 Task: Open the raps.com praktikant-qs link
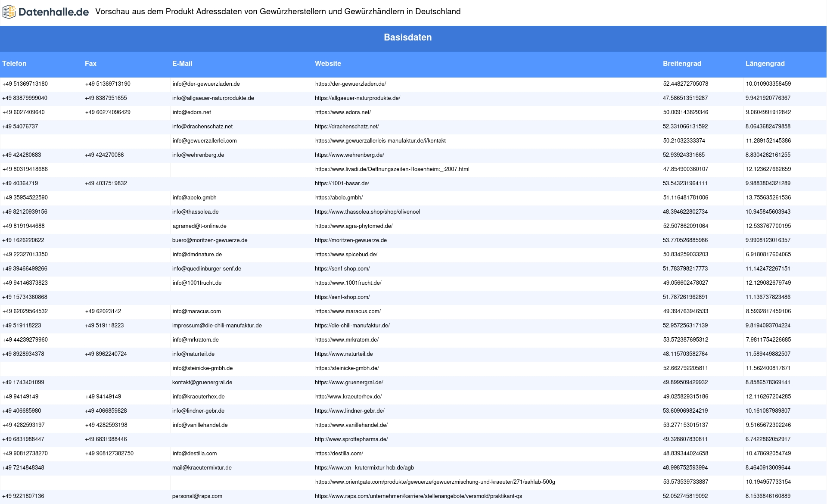click(x=418, y=496)
